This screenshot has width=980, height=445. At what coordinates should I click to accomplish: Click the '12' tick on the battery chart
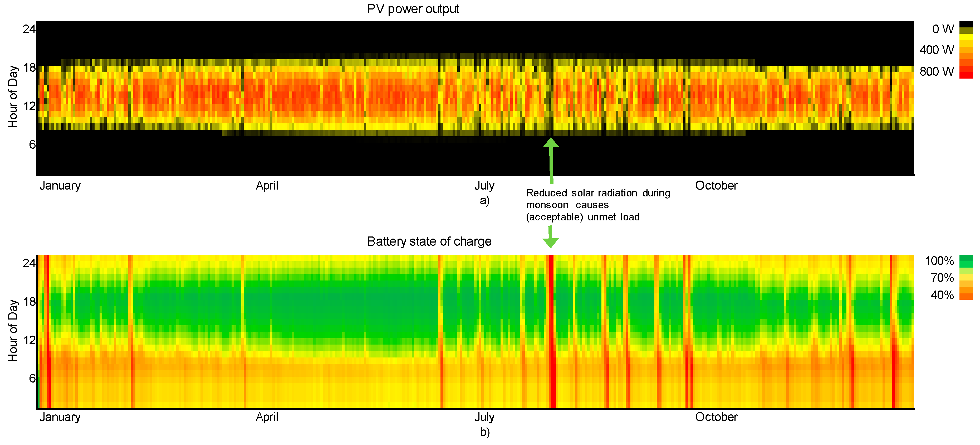tap(29, 340)
